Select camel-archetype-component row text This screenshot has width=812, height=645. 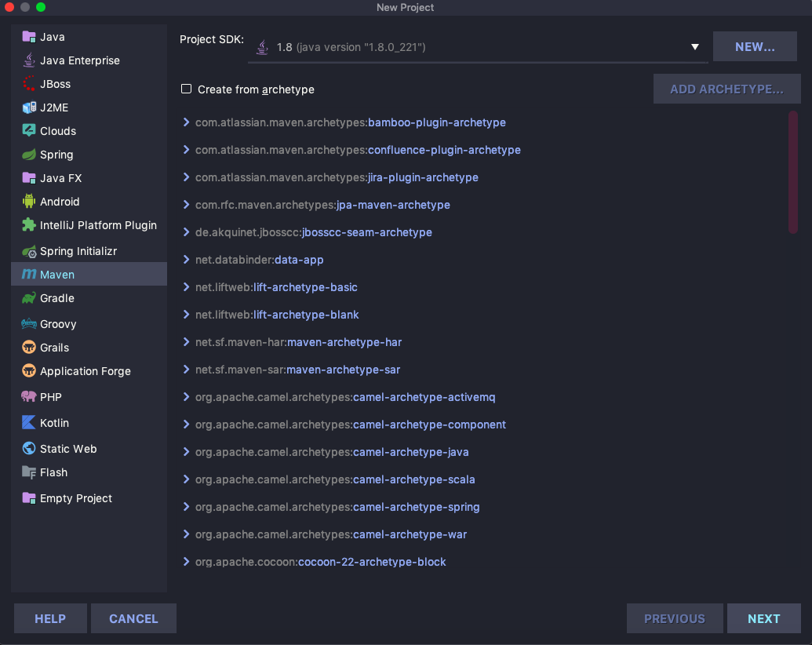351,425
